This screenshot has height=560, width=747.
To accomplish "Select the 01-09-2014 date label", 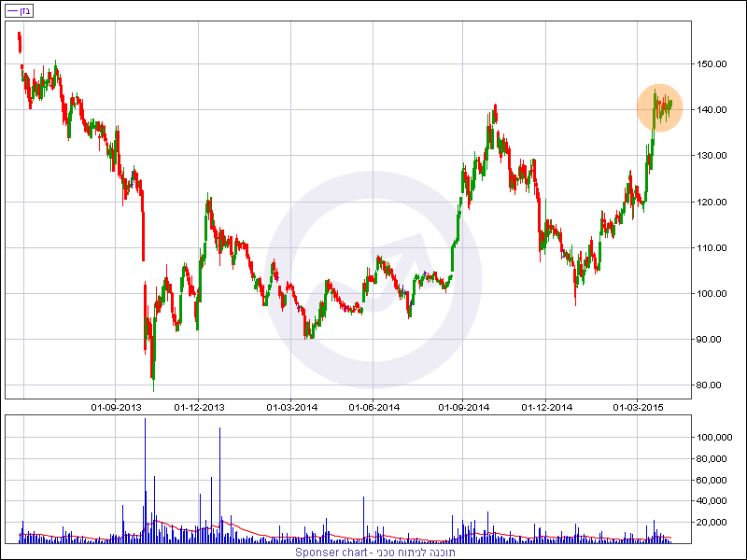I will 464,407.
